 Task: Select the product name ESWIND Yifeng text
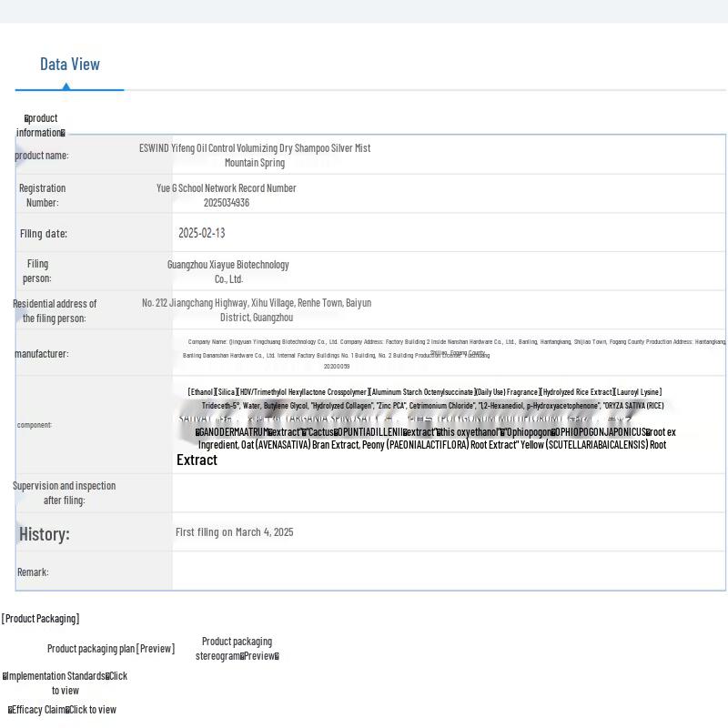tap(255, 155)
